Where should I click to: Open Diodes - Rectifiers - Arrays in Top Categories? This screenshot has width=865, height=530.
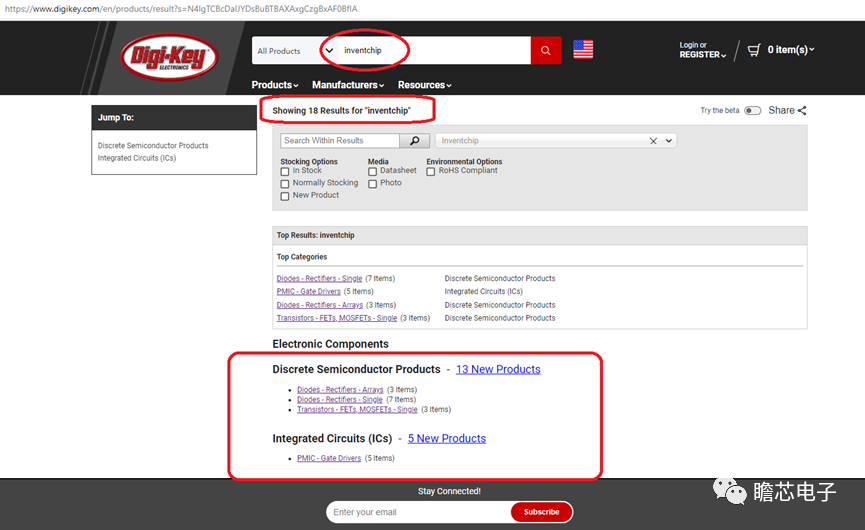click(320, 305)
